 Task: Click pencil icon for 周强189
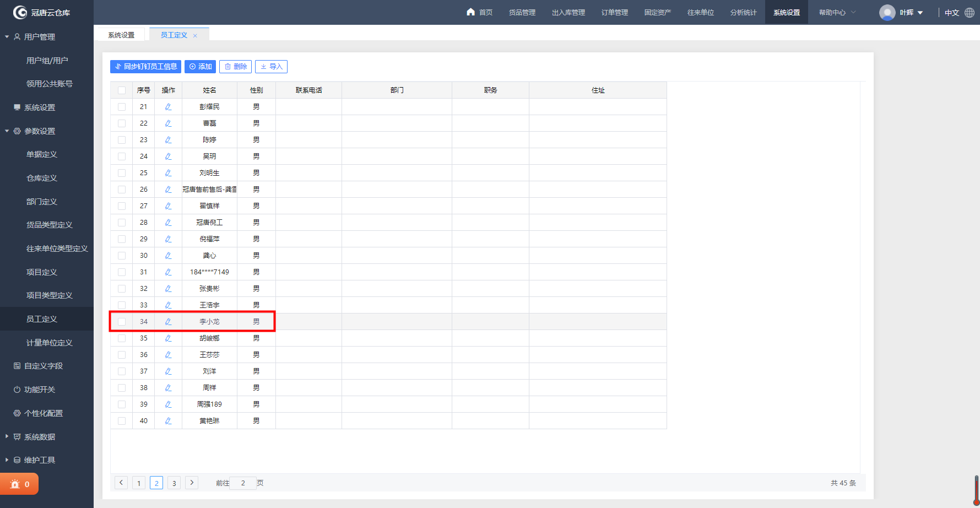[x=168, y=404]
